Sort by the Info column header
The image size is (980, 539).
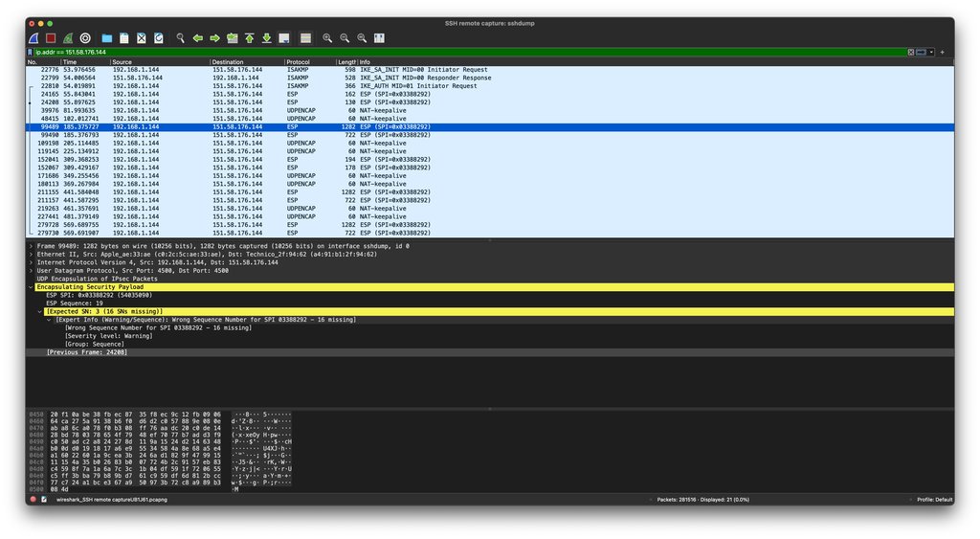point(656,62)
